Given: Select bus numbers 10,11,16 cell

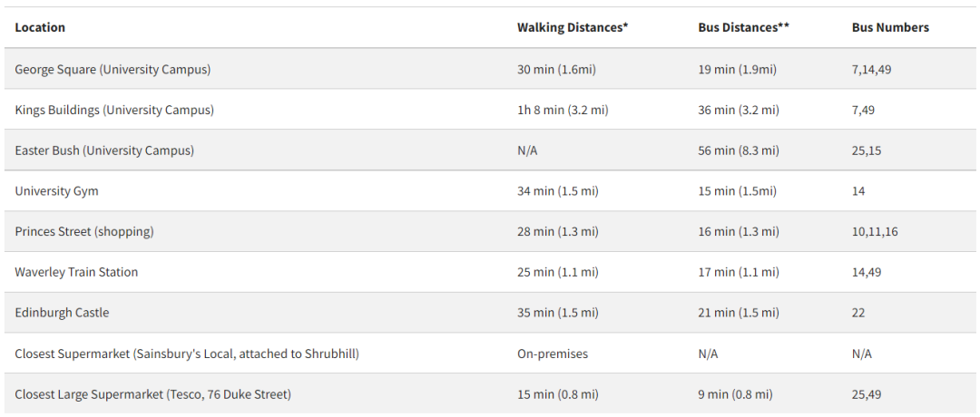Looking at the screenshot, I should tap(875, 232).
